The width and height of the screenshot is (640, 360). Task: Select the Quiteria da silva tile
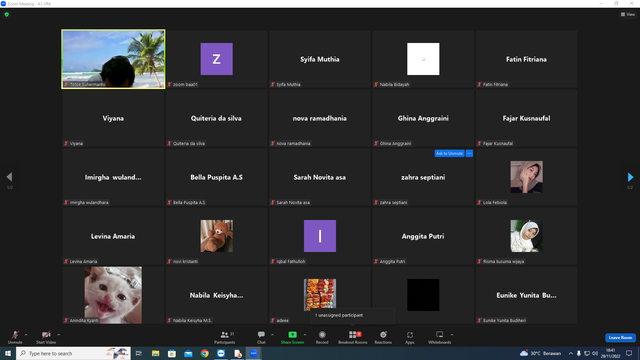216,118
